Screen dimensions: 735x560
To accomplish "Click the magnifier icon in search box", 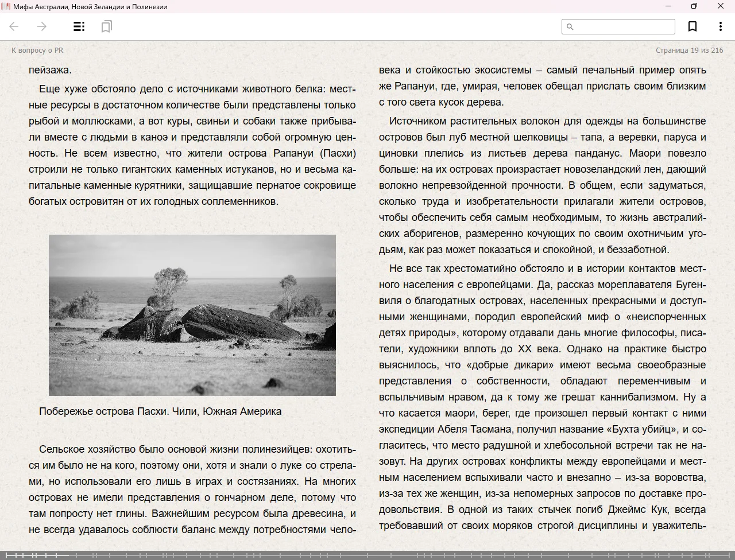I will tap(570, 26).
